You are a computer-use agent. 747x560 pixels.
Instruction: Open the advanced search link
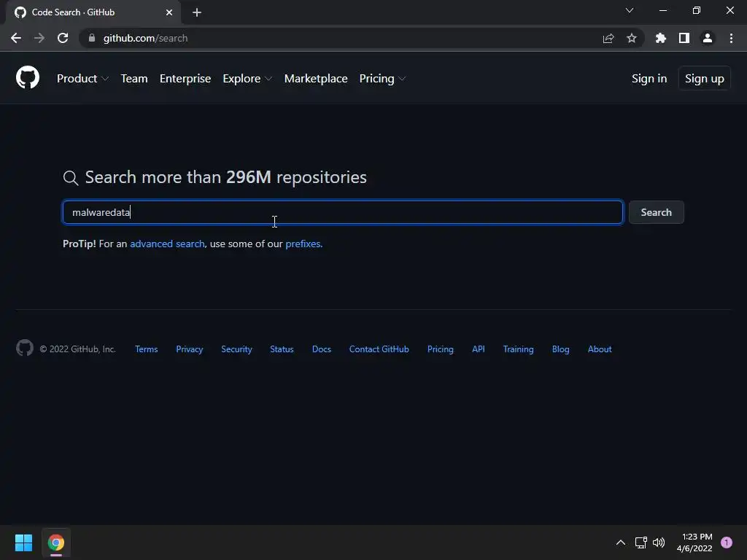click(x=167, y=244)
